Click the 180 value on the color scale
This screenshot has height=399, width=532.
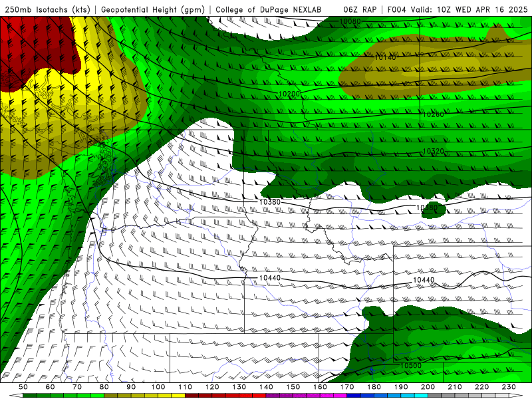tap(374, 387)
